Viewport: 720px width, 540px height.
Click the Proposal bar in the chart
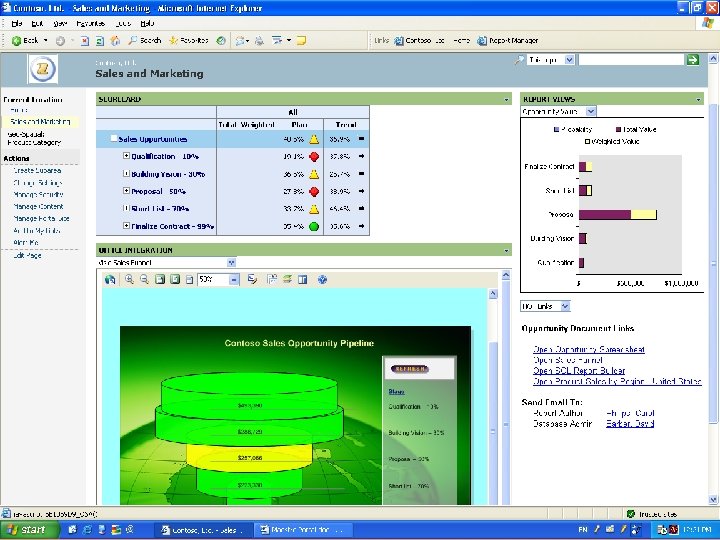click(618, 214)
